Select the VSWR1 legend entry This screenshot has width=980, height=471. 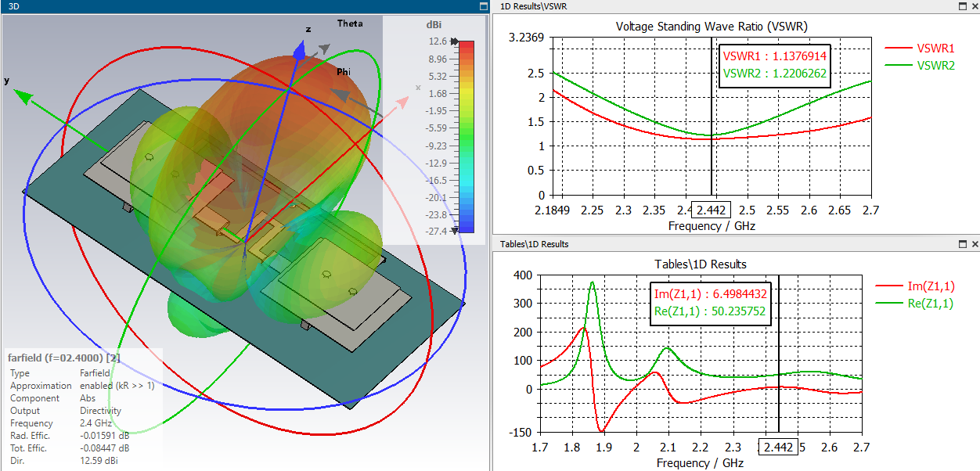pyautogui.click(x=919, y=47)
